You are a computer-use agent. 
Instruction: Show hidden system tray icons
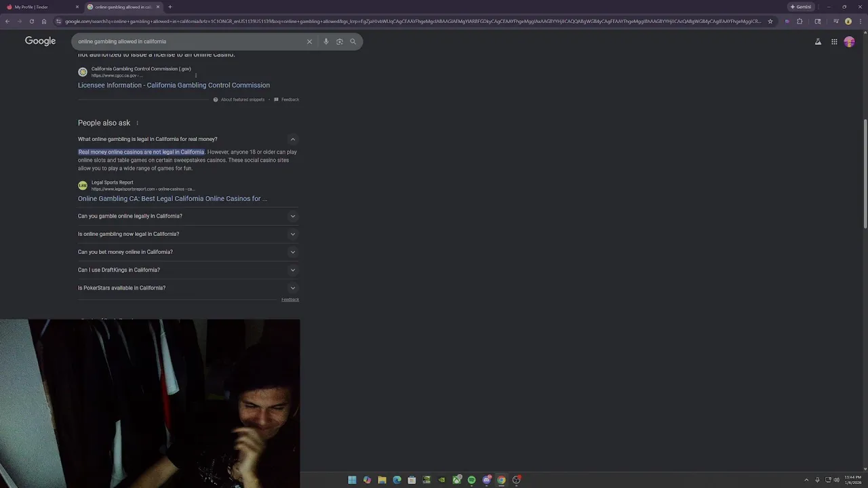806,480
